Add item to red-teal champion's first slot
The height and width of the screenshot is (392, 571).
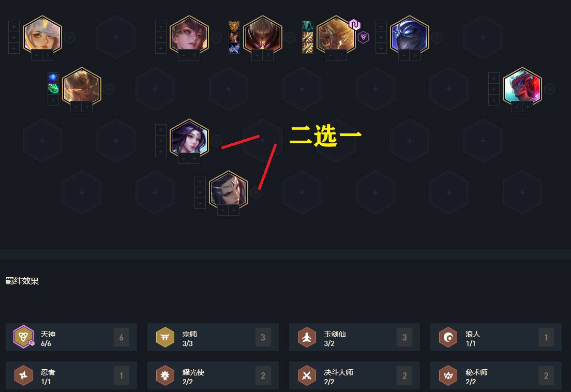(494, 78)
